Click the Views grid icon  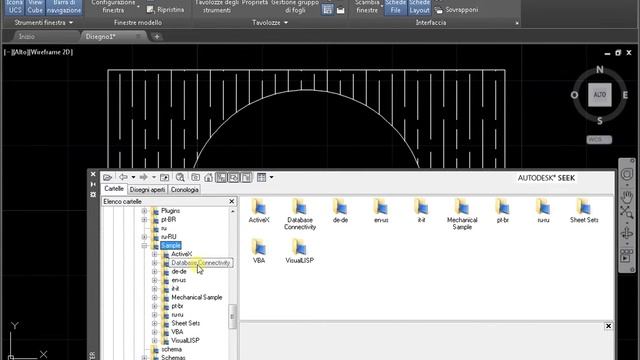262,178
